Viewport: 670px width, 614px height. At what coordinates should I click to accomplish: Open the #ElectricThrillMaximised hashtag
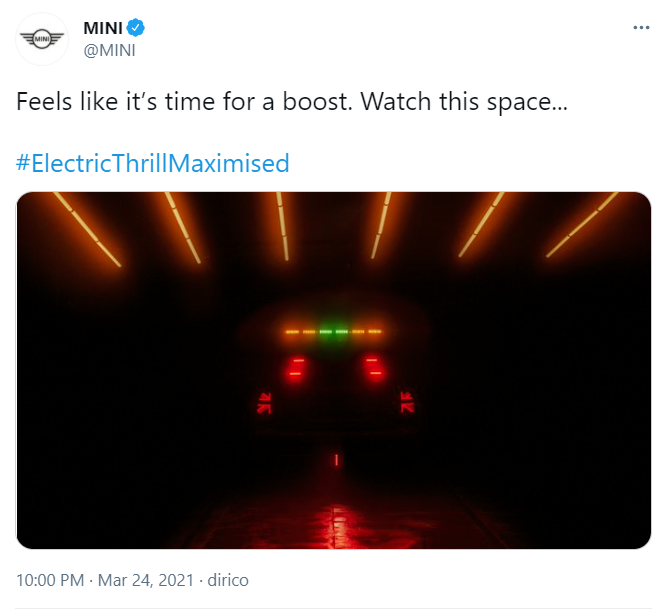(x=153, y=163)
